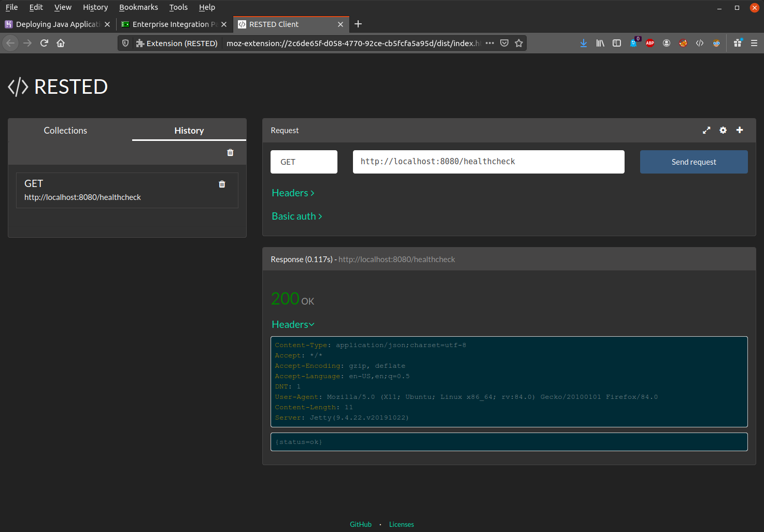
Task: Open the tracking protection shield icon
Action: click(x=125, y=43)
